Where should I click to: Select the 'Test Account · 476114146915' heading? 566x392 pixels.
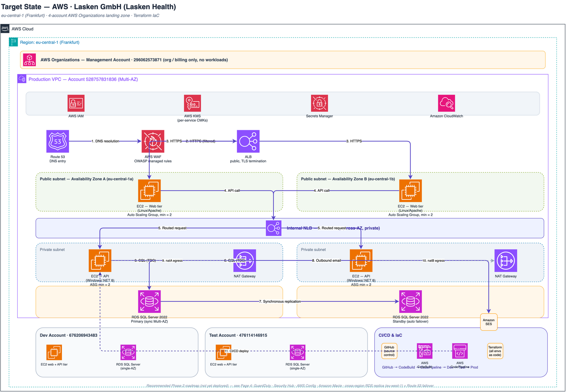238,335
